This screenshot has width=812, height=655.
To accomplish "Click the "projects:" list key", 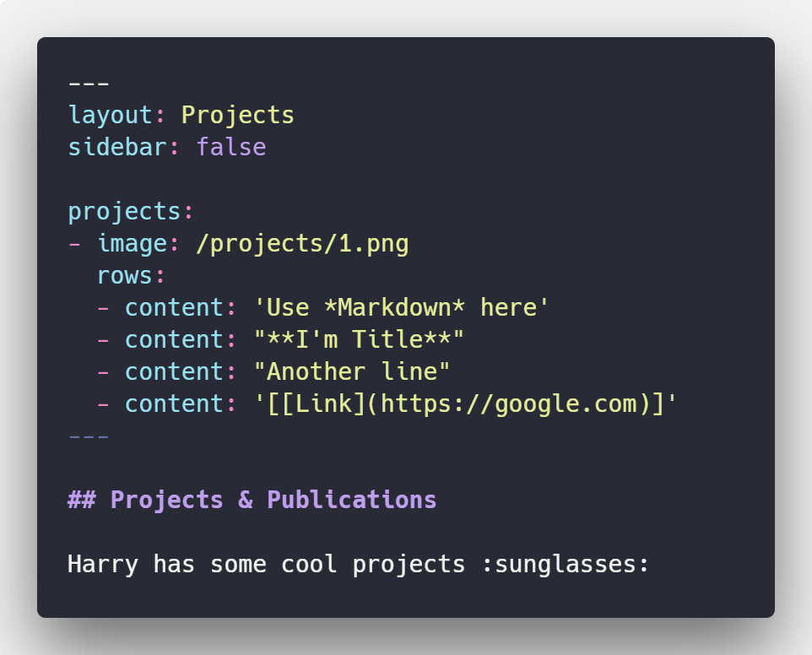I will (x=125, y=211).
